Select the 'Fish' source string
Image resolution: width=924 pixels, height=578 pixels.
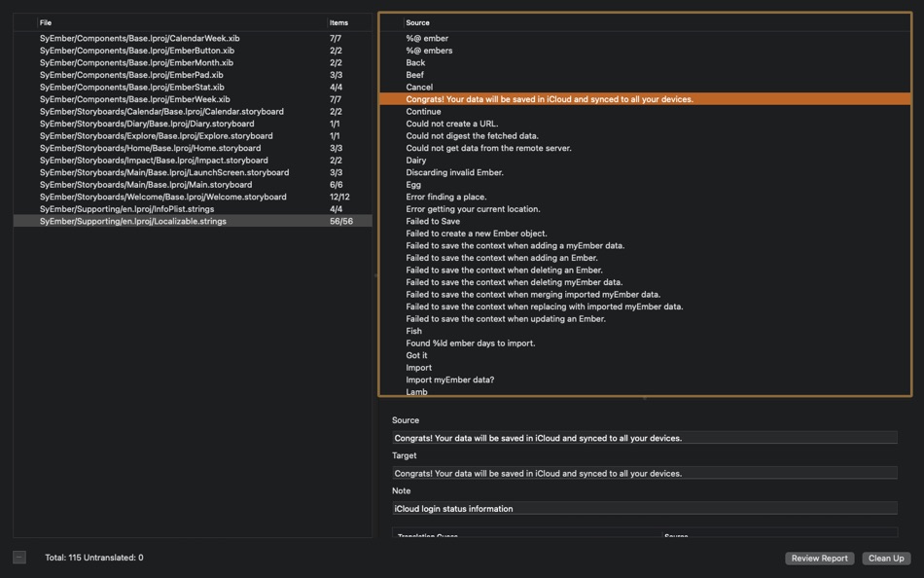coord(645,331)
